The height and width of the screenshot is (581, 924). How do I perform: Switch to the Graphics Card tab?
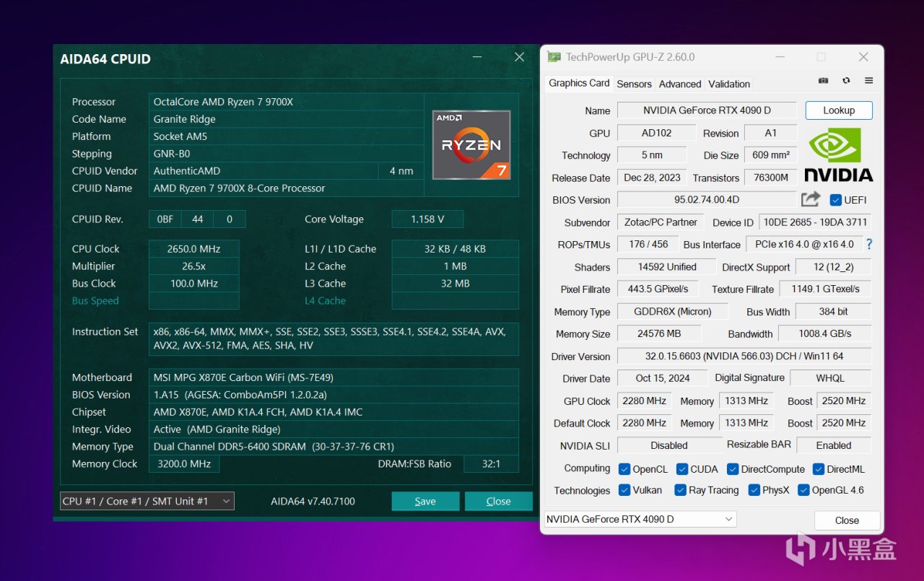click(579, 83)
